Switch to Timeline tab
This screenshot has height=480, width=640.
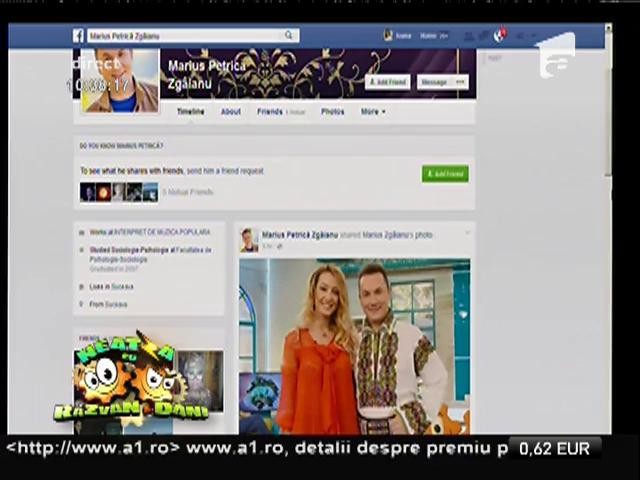click(x=191, y=111)
